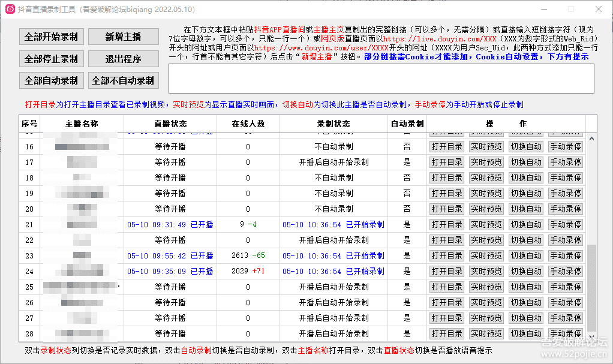The width and height of the screenshot is (613, 364).
Task: Click 打开目录 in row 20
Action: click(x=446, y=209)
